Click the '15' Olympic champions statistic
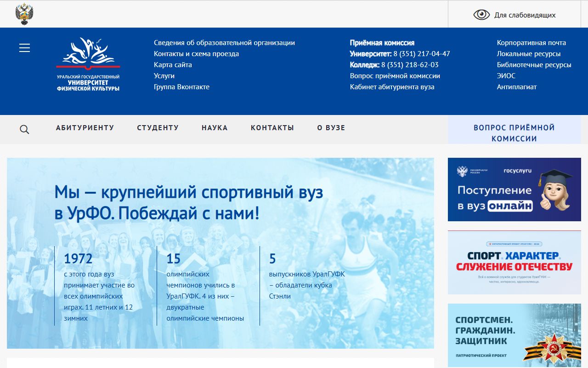 tap(173, 259)
